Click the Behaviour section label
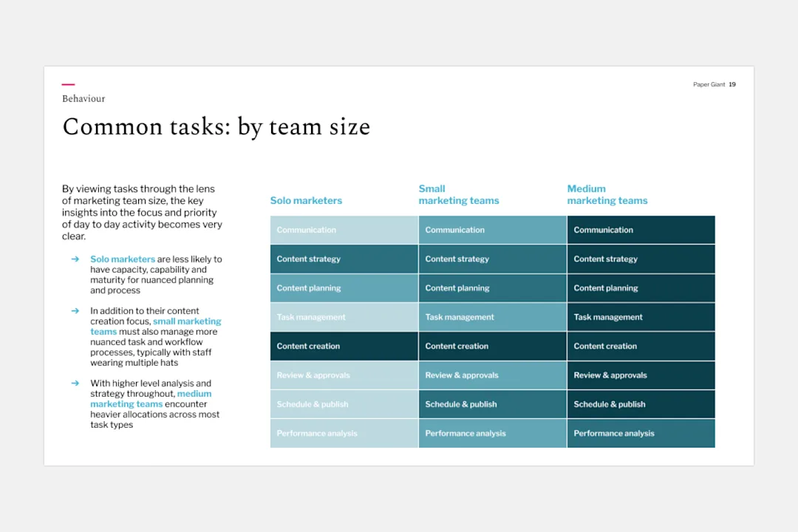The width and height of the screenshot is (798, 532). point(83,99)
